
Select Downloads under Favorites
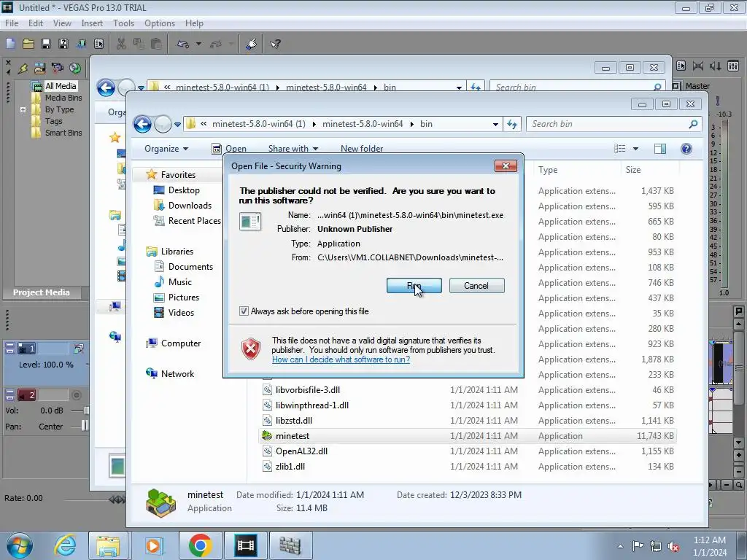click(190, 205)
